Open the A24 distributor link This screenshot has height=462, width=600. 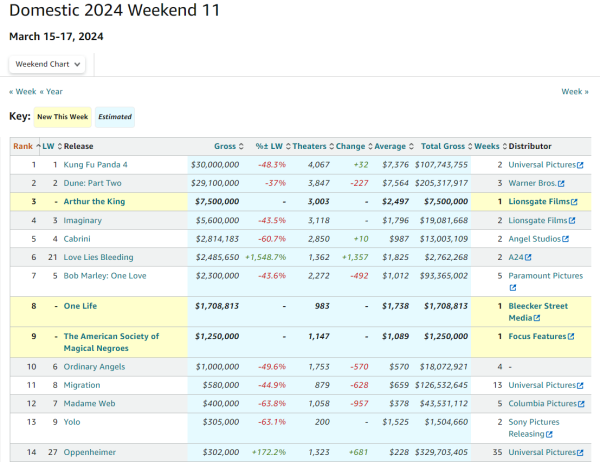point(516,257)
